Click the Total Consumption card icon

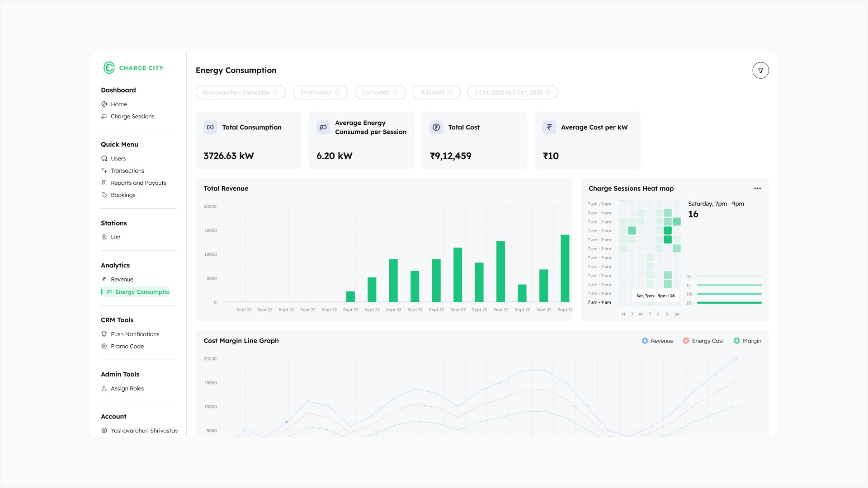click(210, 127)
